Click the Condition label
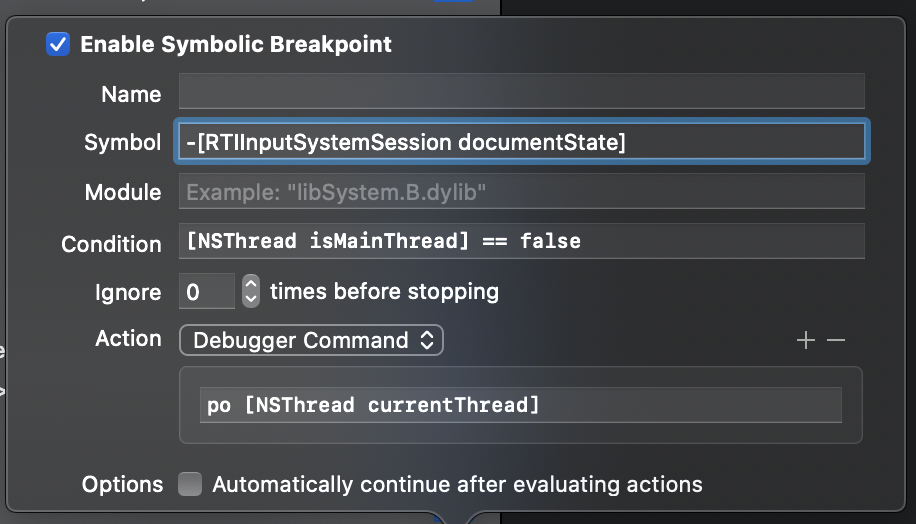The image size is (916, 524). click(111, 244)
